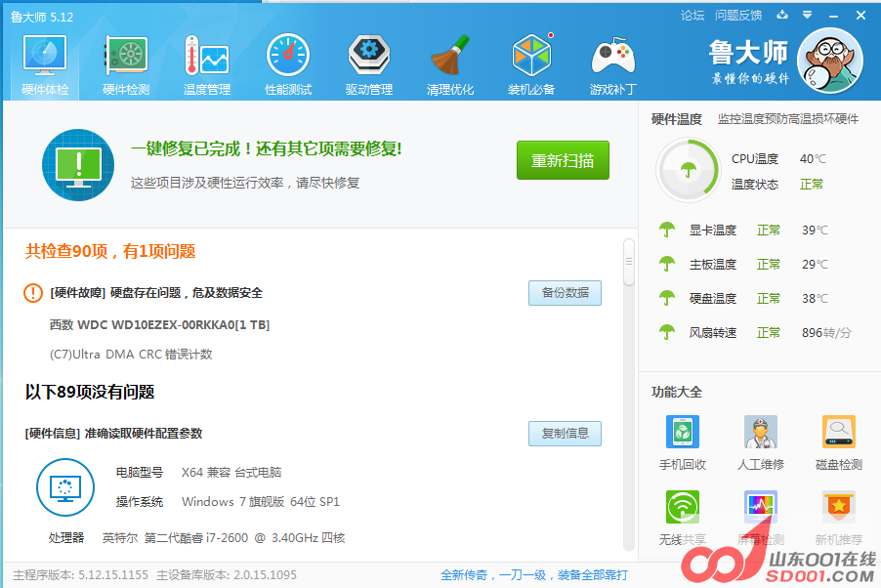This screenshot has width=881, height=588.
Task: Click 英特尔 i7-2600 processor value
Action: (224, 538)
